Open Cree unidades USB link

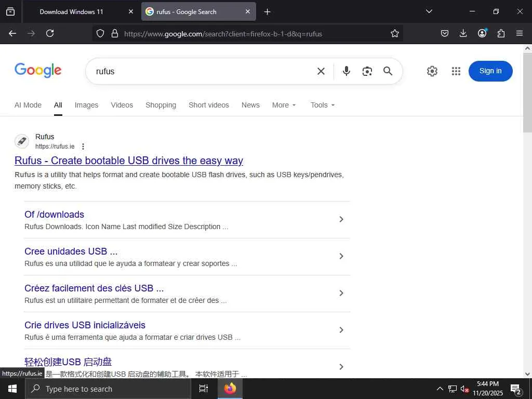[x=71, y=251]
